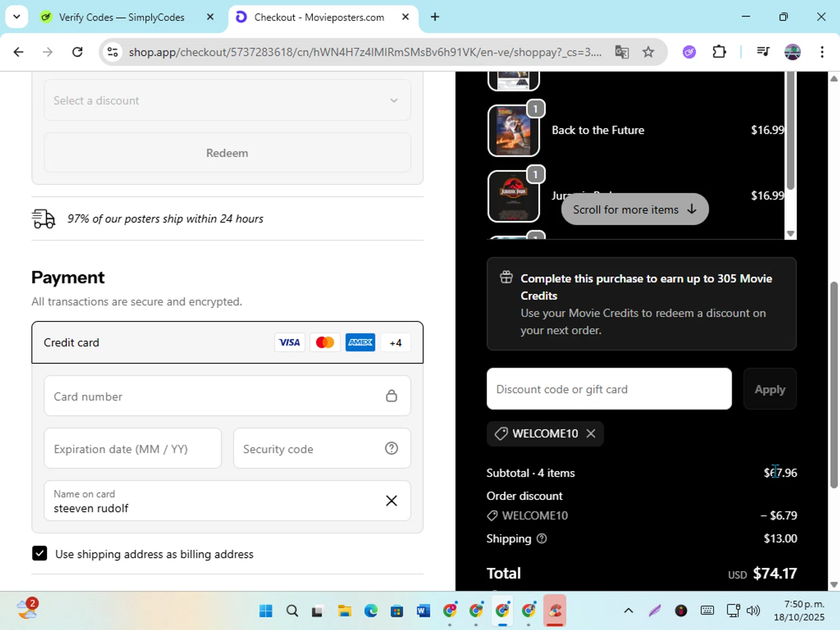Click the Redeem button
Viewport: 840px width, 630px height.
(x=227, y=153)
